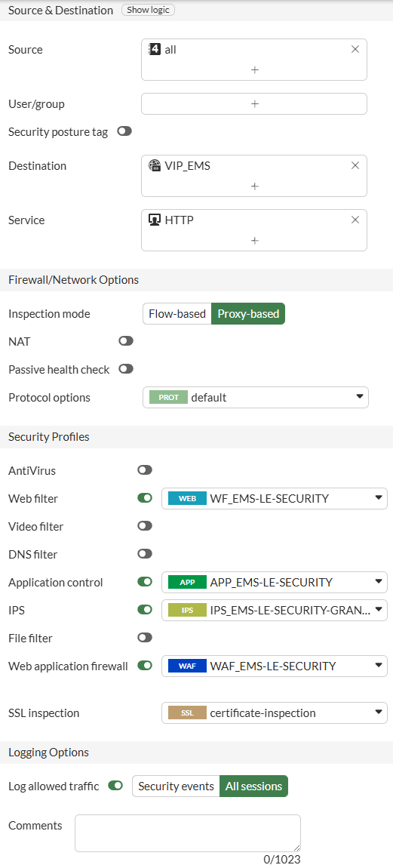
Task: Add another service entry
Action: coord(255,240)
